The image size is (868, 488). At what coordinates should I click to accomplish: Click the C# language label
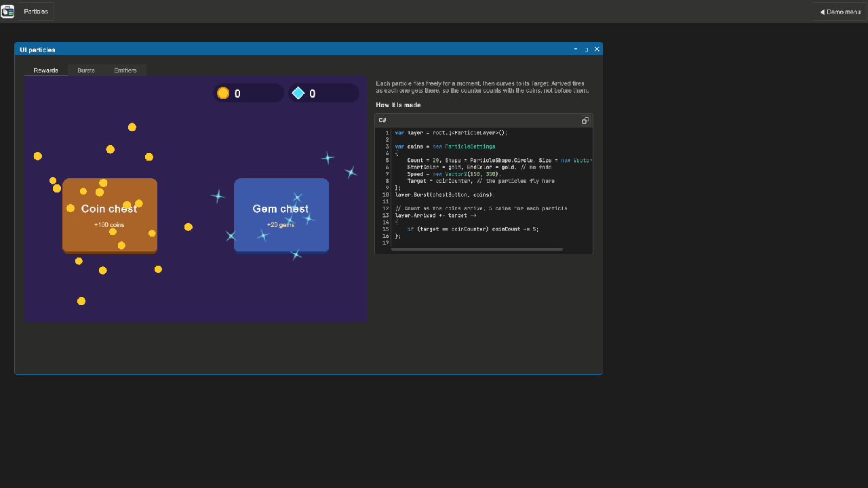click(382, 121)
